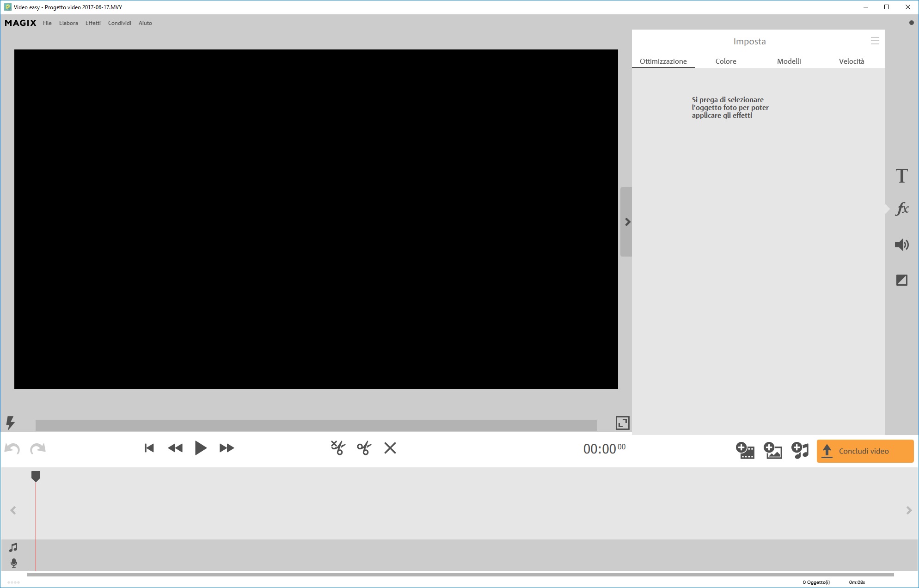Delete selected object with X icon
This screenshot has height=588, width=919.
click(x=390, y=448)
